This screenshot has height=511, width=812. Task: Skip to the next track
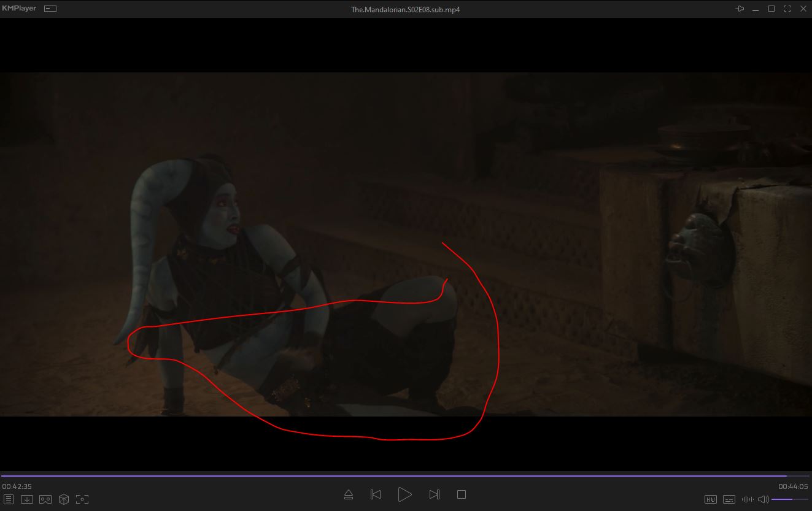(434, 494)
